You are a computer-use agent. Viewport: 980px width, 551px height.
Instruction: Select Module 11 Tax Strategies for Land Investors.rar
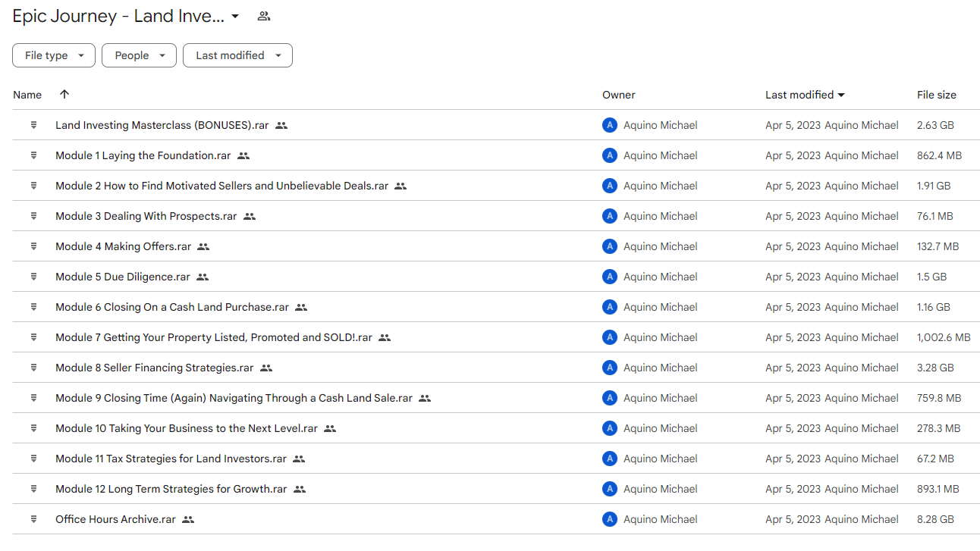(x=171, y=459)
